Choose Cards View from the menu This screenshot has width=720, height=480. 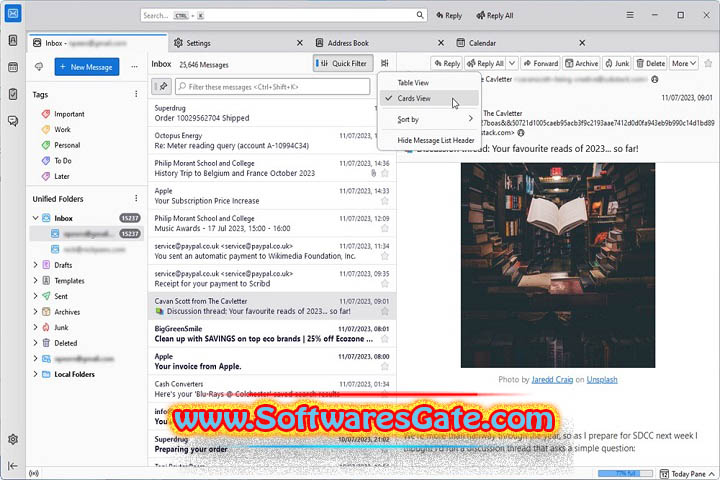(x=429, y=98)
